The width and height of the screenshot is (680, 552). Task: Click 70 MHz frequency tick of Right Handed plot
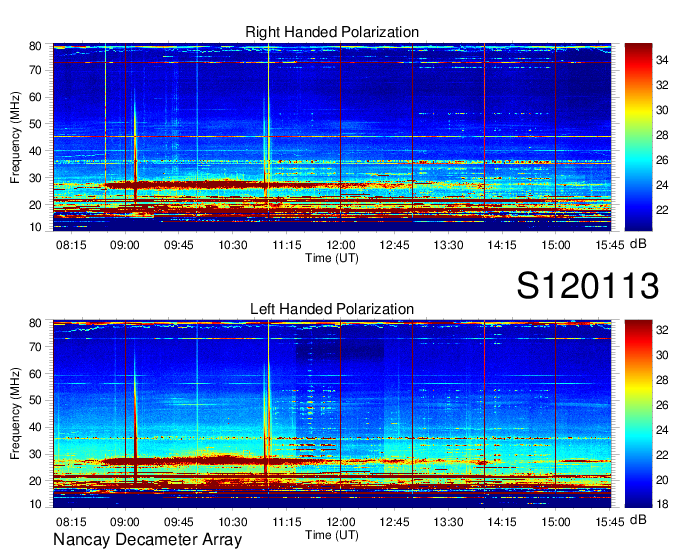35,70
